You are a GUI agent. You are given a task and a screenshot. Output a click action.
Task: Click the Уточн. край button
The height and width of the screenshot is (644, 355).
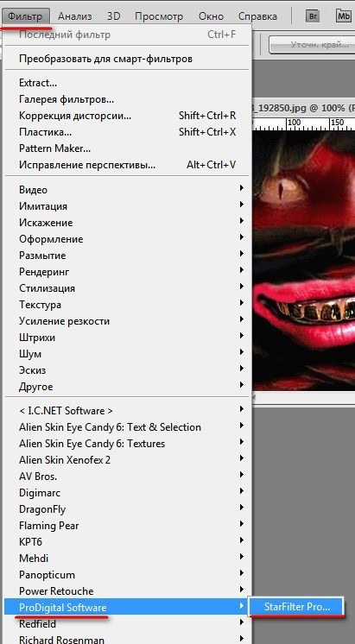click(312, 44)
